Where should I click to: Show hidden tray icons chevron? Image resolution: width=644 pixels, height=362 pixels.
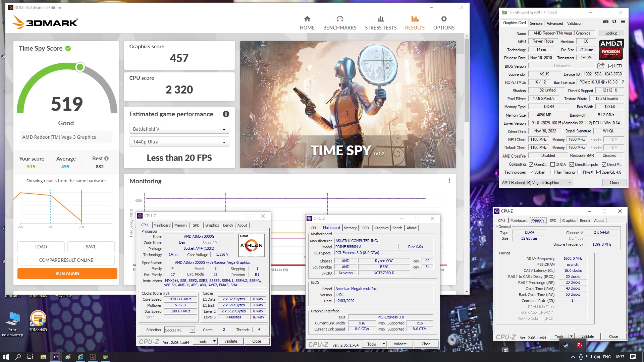pos(573,357)
